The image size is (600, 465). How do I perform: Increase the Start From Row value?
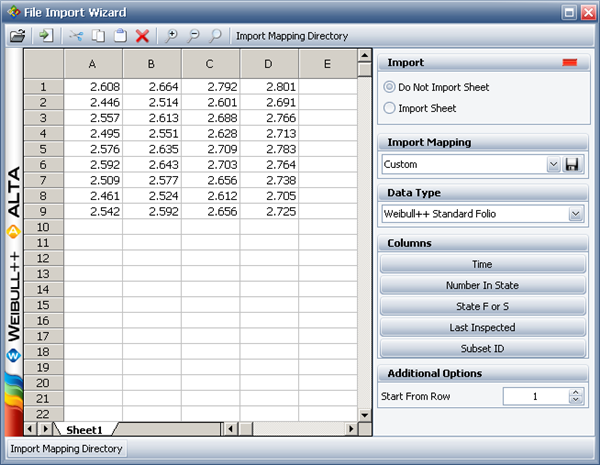tap(575, 392)
